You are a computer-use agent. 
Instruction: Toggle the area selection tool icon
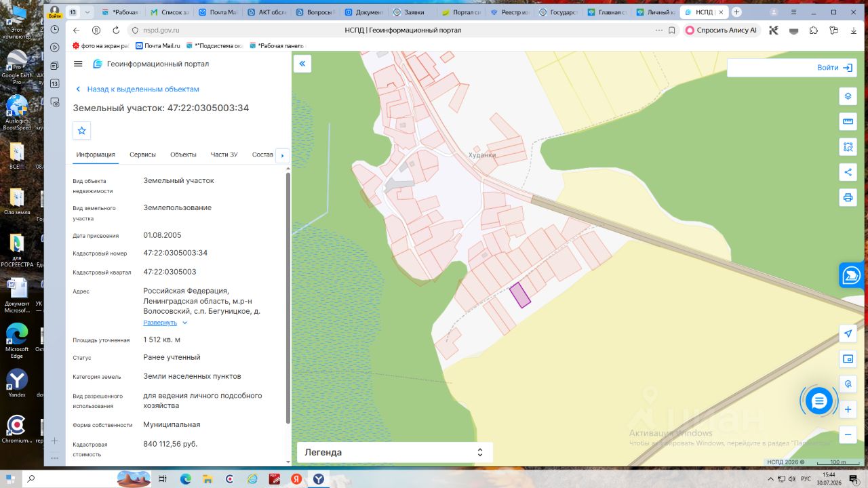(x=848, y=146)
